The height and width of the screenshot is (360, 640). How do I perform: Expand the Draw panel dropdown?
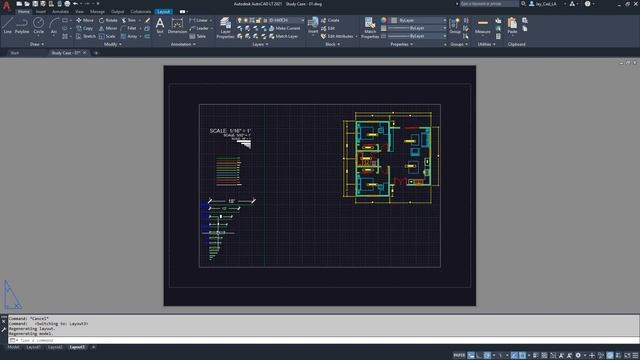[37, 44]
